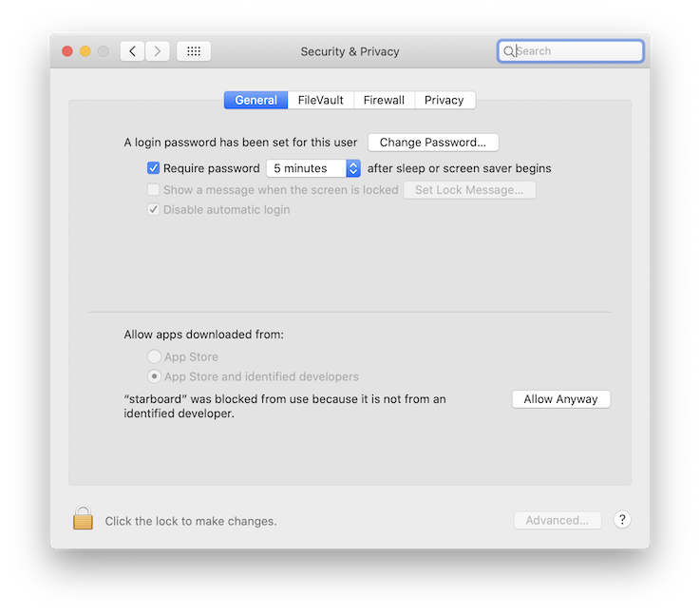Select App Store and identified developers
This screenshot has height=615, width=700.
pos(154,376)
